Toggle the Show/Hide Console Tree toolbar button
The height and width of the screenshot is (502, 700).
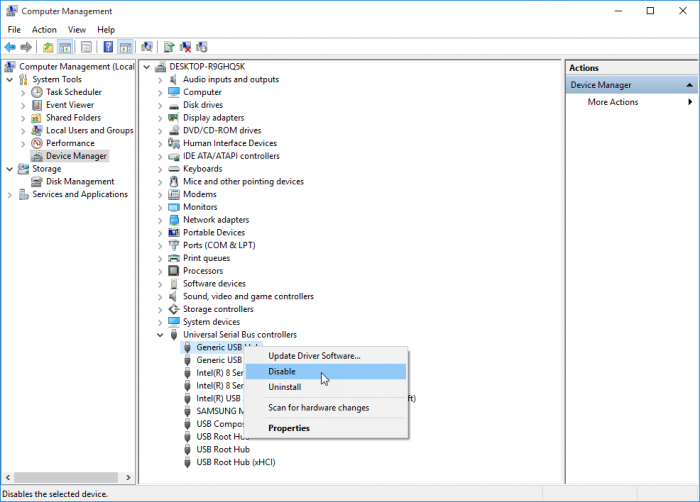pos(65,47)
